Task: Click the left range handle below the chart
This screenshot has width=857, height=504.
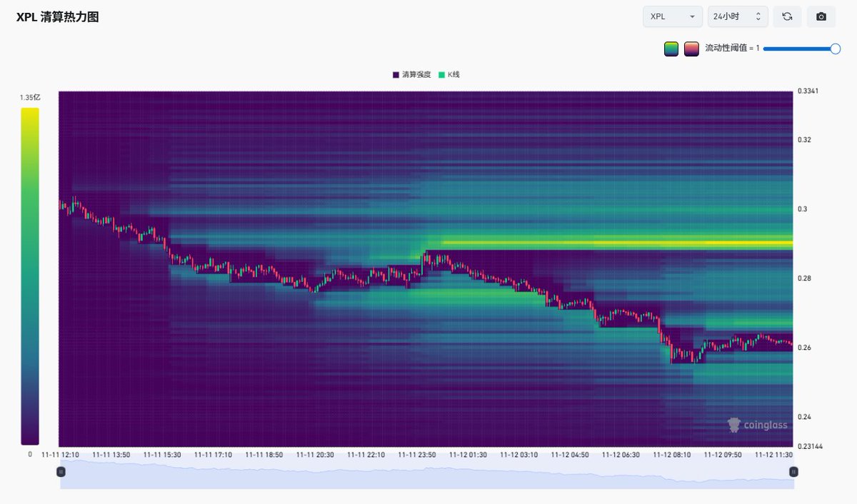Action: pos(61,471)
